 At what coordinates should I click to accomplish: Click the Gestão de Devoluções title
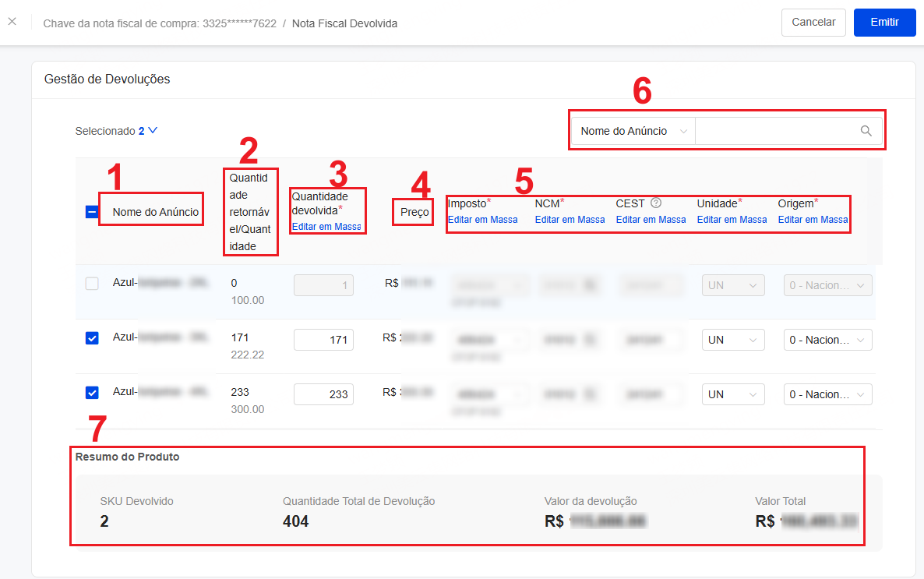108,79
